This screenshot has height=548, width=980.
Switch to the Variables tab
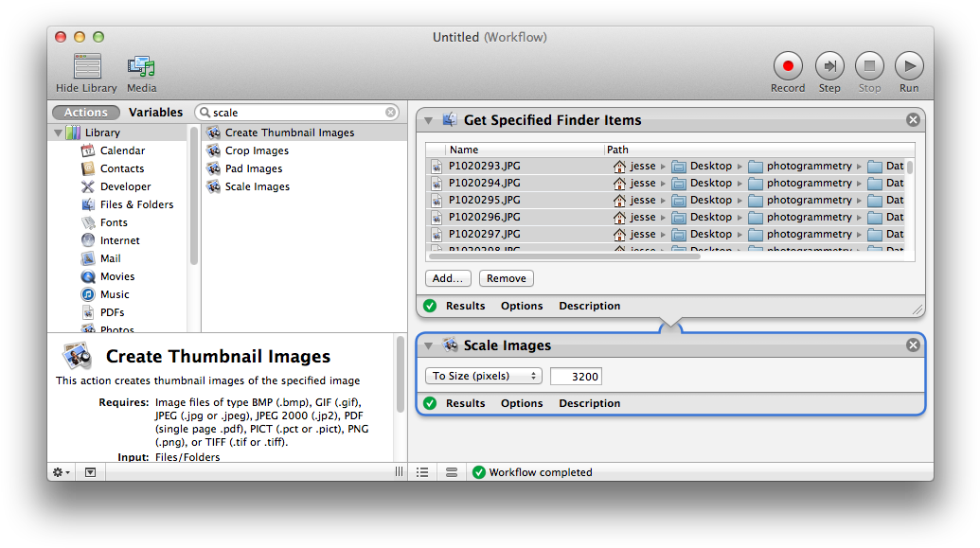[155, 113]
